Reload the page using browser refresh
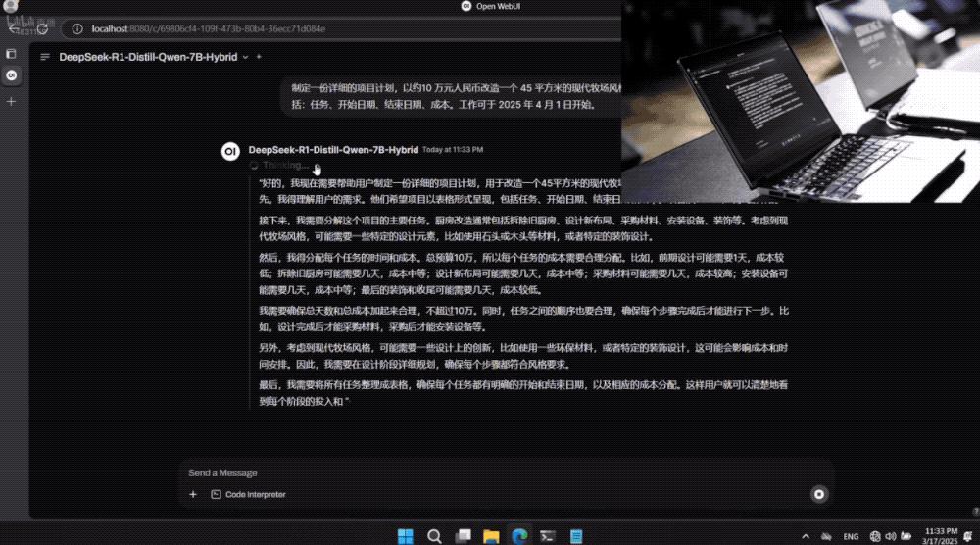 [43, 28]
